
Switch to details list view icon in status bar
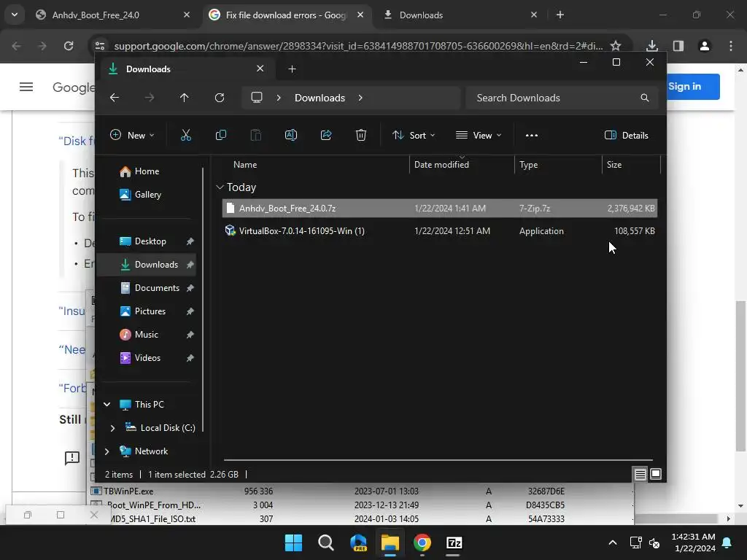[x=640, y=474]
